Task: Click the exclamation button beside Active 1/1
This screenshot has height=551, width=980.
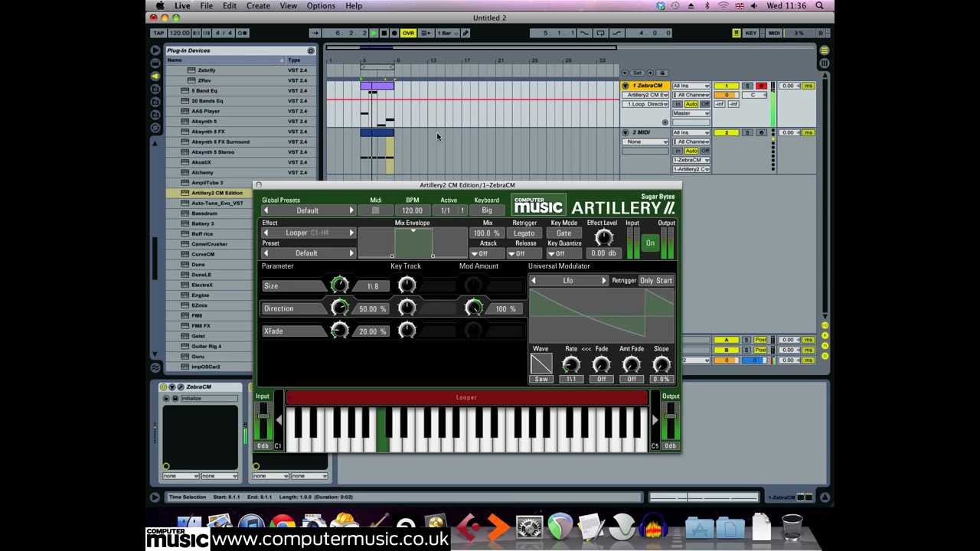Action: [x=462, y=210]
